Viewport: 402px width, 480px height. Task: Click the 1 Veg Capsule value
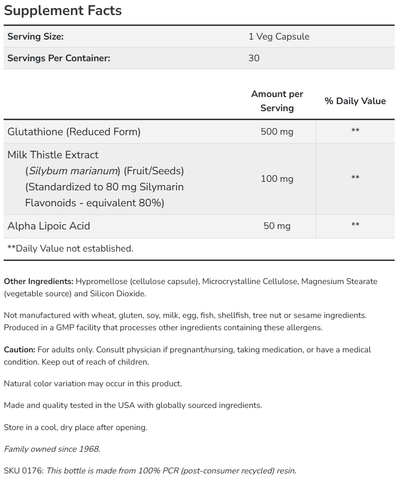pyautogui.click(x=279, y=36)
